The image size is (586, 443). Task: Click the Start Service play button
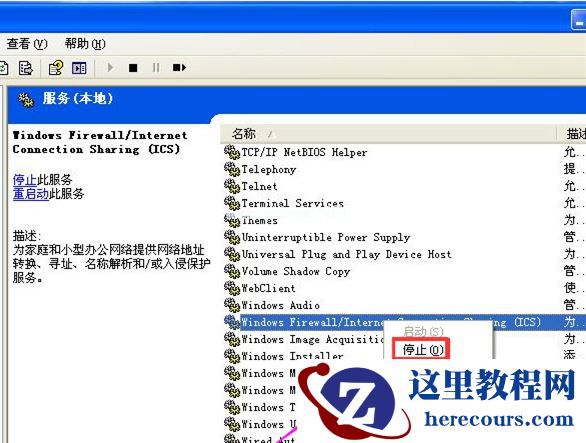coord(110,68)
